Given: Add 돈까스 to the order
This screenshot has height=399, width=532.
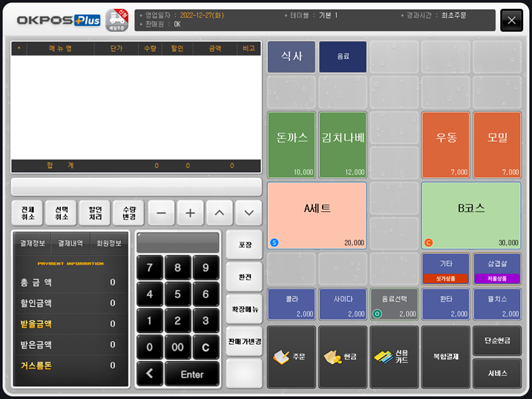Looking at the screenshot, I should click(291, 145).
